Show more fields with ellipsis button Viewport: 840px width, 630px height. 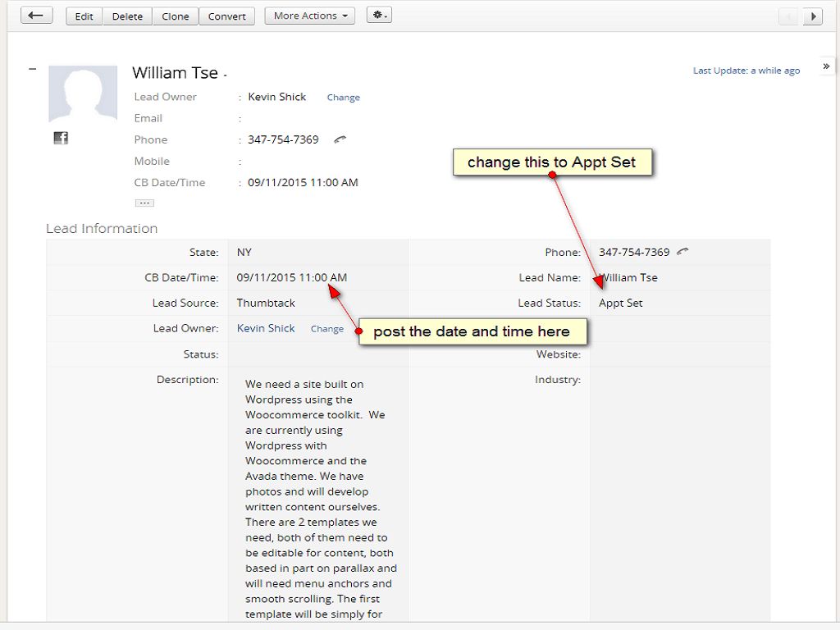144,203
